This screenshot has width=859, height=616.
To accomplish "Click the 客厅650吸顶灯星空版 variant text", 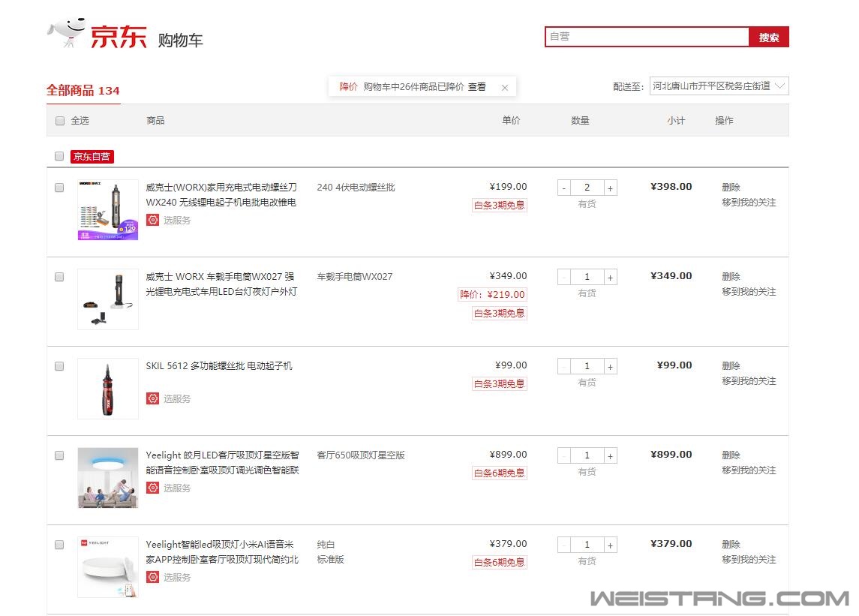I will (361, 455).
